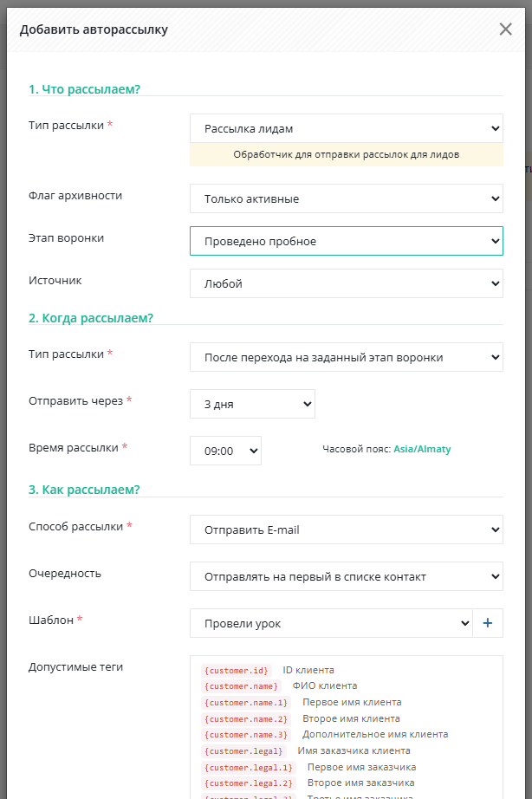Screen dimensions: 532x799
Task: Click the {customer.name} tag
Action: tap(242, 686)
